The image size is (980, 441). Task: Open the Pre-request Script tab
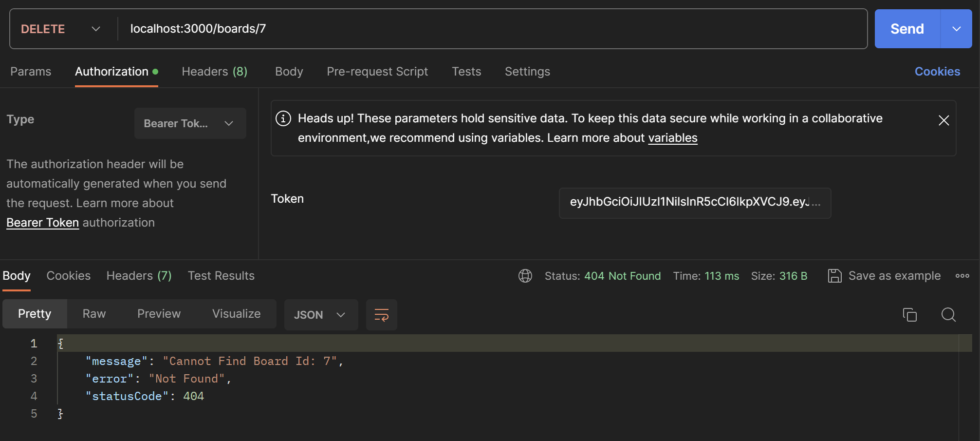pos(377,72)
